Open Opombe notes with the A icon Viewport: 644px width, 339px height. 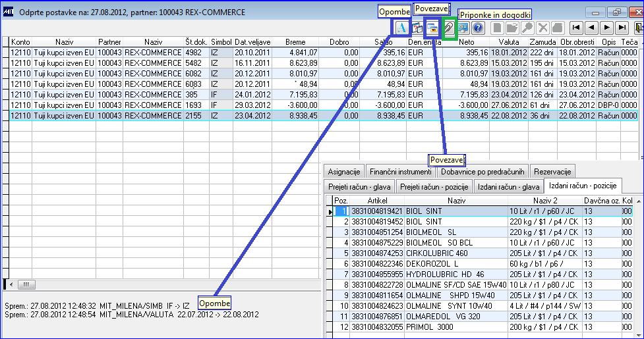pos(401,28)
